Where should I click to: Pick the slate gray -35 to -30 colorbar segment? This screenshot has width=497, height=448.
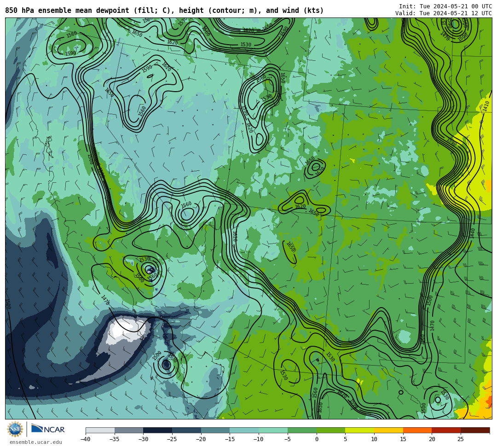(x=129, y=431)
